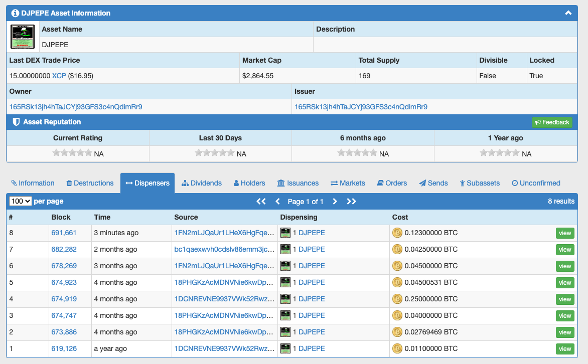
Task: View dispenser costing 0.12300000 BTC
Action: [x=565, y=233]
